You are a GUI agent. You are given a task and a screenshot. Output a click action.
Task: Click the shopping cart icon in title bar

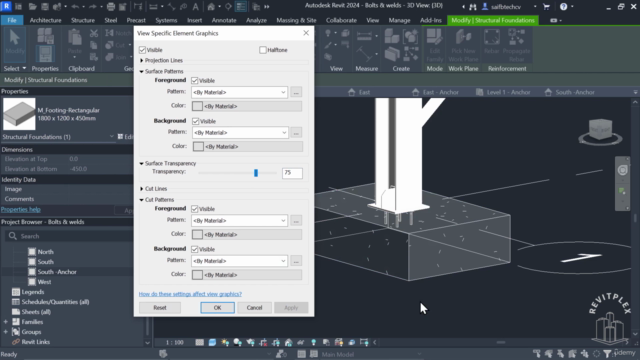(546, 7)
